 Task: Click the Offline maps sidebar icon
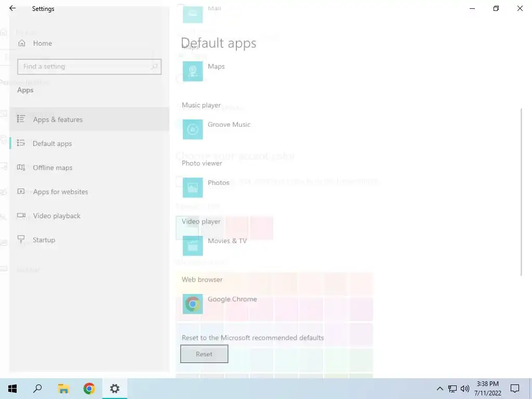click(x=21, y=167)
